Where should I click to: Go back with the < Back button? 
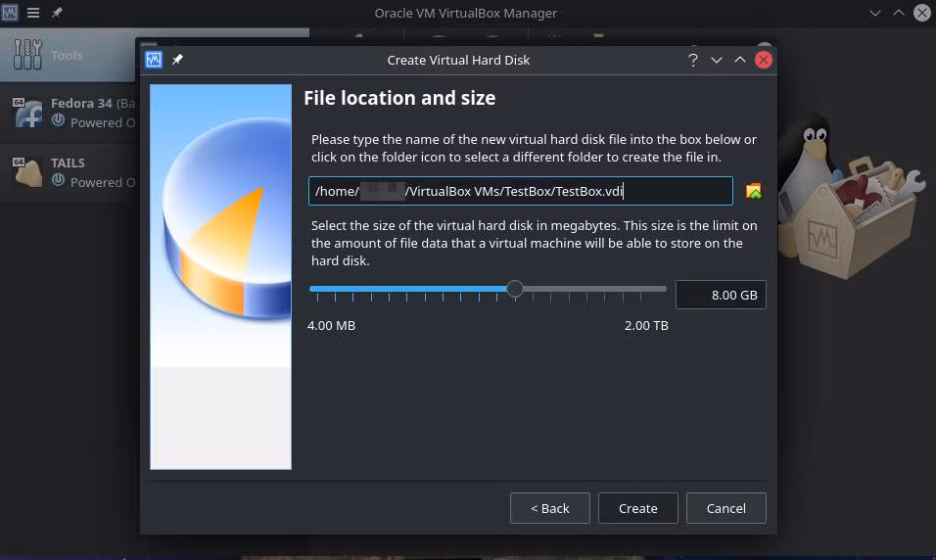click(550, 508)
